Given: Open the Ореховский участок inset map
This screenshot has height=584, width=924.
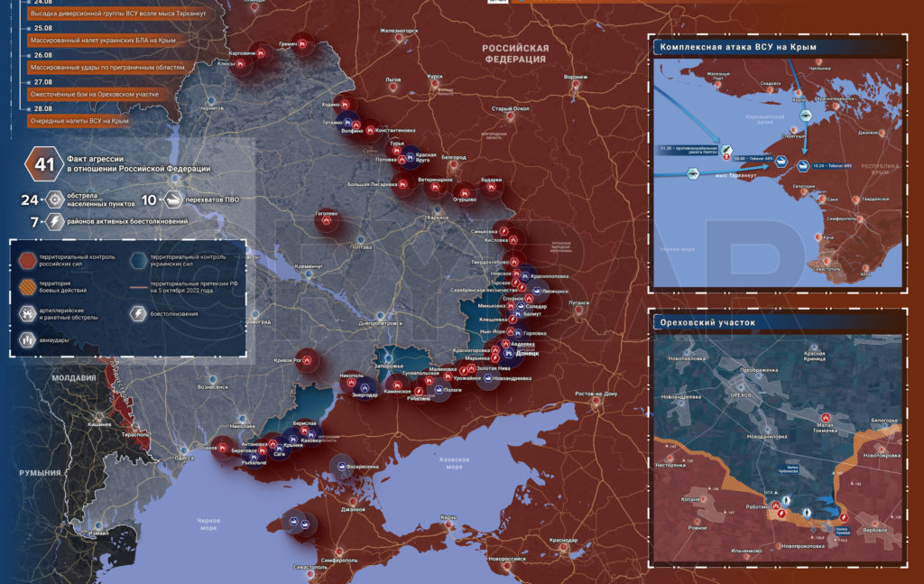Looking at the screenshot, I should [778, 438].
